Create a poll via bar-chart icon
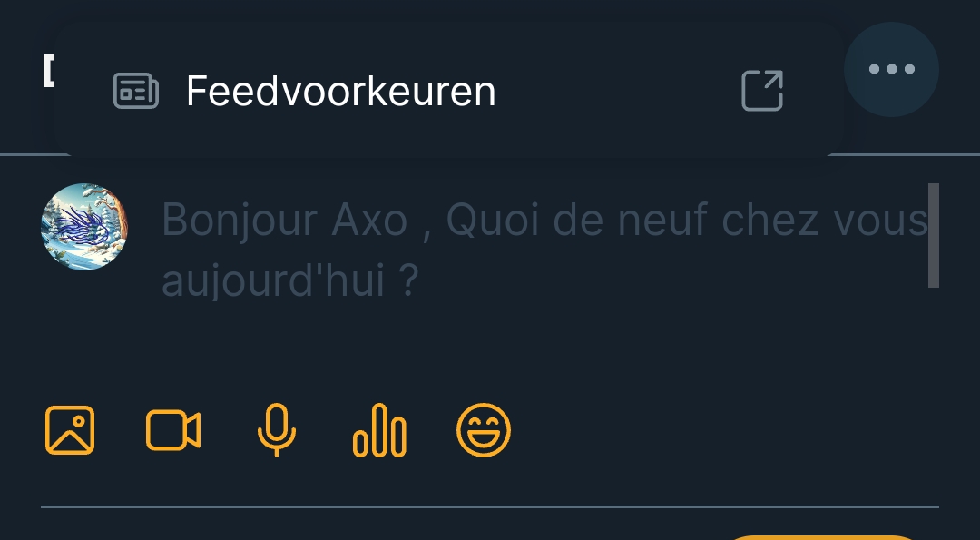 (x=379, y=430)
